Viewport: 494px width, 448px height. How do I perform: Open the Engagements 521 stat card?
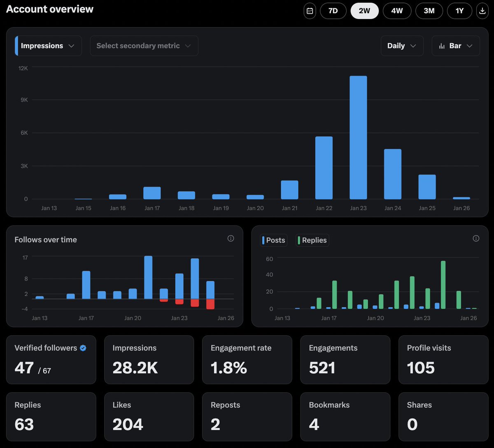pyautogui.click(x=345, y=360)
